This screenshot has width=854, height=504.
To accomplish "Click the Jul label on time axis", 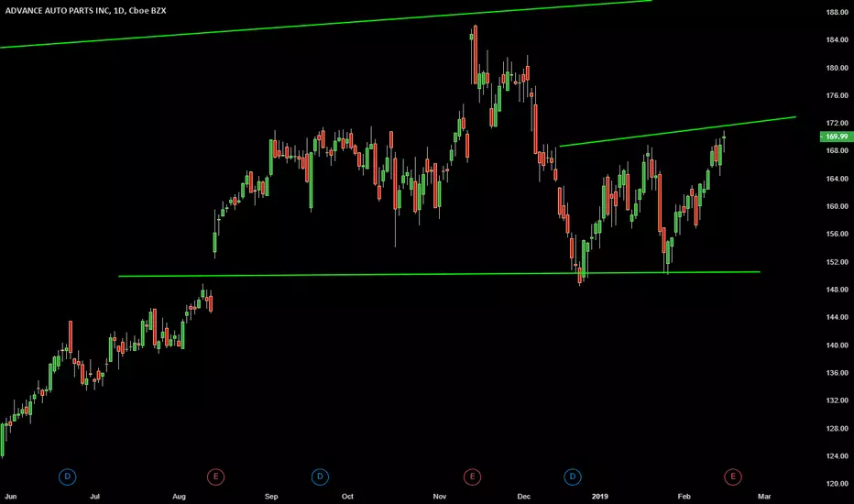I will [x=94, y=497].
